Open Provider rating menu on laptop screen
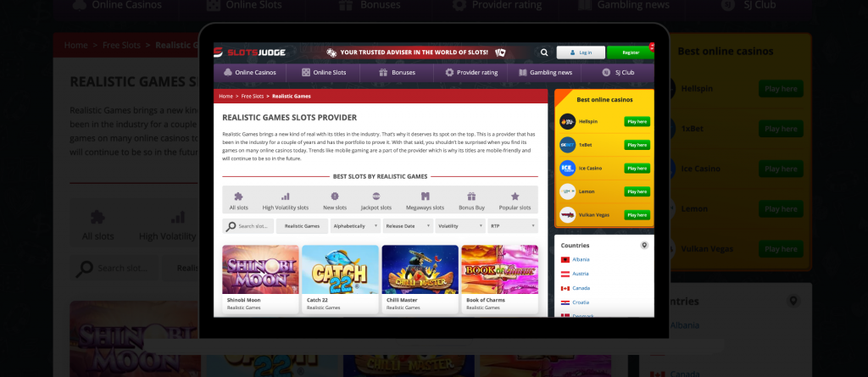 471,73
